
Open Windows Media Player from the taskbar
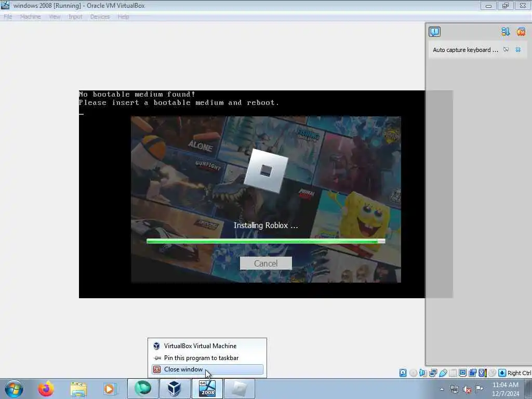coord(110,389)
